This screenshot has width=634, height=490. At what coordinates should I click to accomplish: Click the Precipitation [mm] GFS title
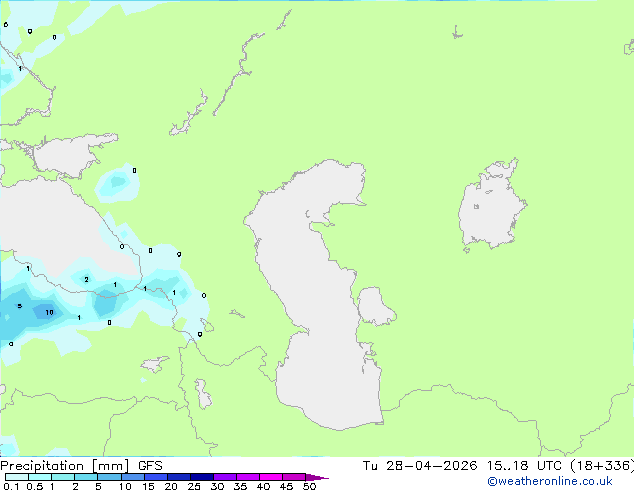pos(81,466)
